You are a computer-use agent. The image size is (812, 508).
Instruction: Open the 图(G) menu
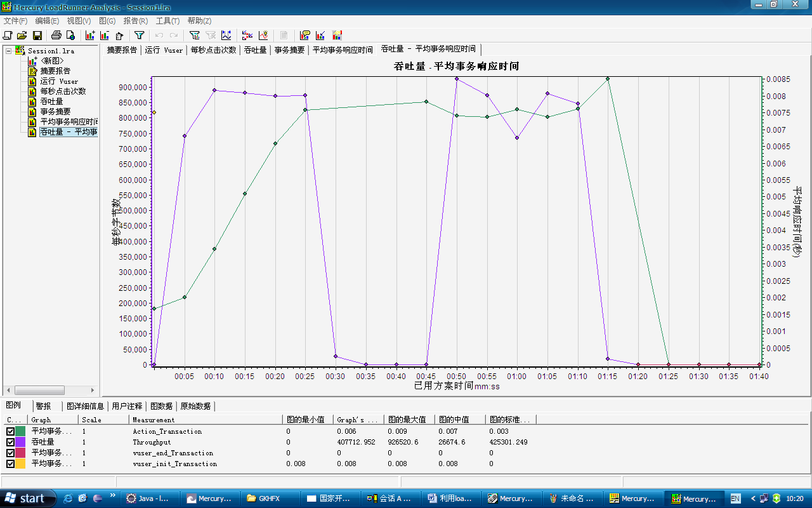(x=107, y=21)
